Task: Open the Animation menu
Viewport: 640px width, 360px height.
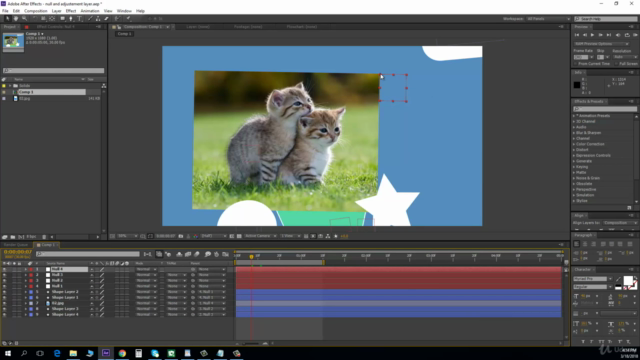Action: point(90,11)
